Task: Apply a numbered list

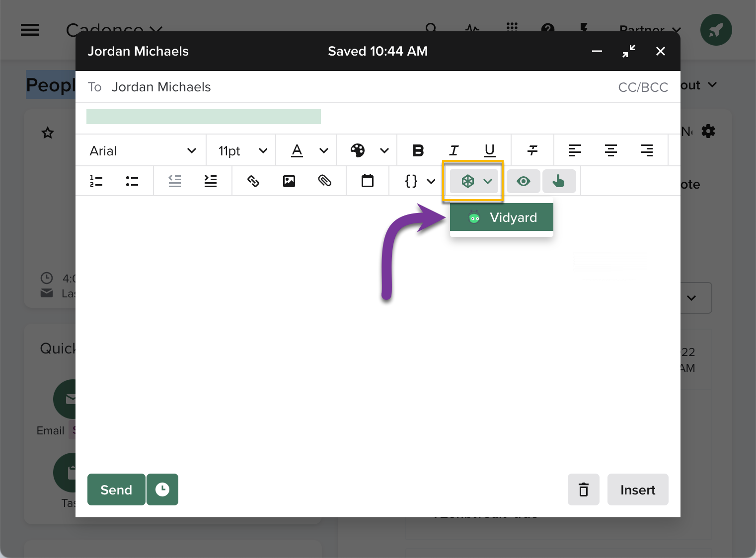Action: (96, 181)
